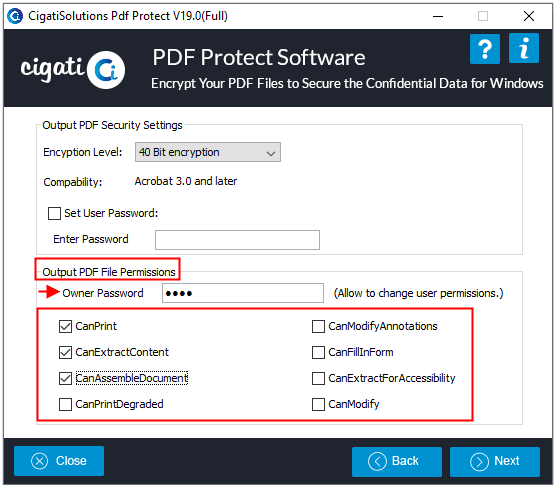The image size is (557, 488).
Task: Close window using the title bar X
Action: click(529, 16)
